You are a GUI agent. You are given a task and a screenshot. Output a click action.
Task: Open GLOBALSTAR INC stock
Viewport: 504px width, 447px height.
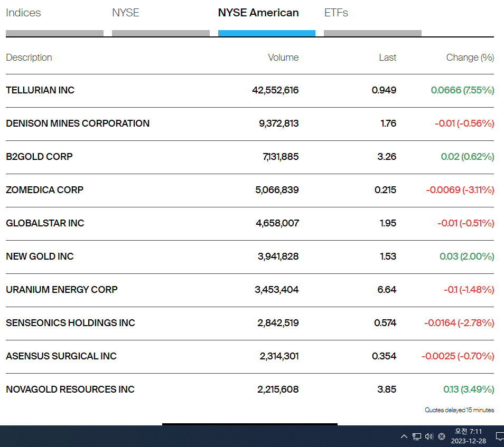[45, 223]
